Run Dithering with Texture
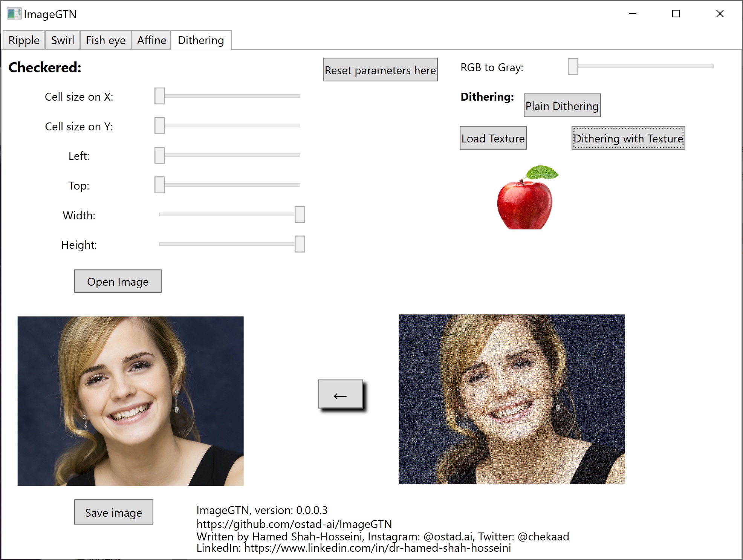 coord(628,138)
